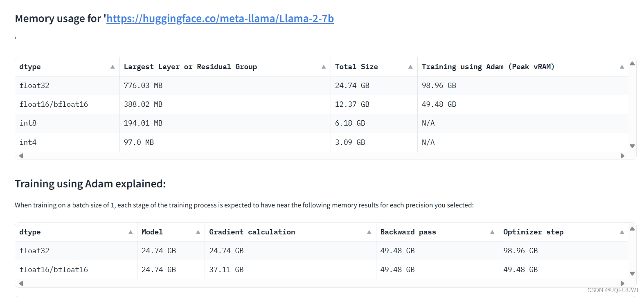This screenshot has height=297, width=644.
Task: Select the 3.09 GB cell
Action: 374,142
